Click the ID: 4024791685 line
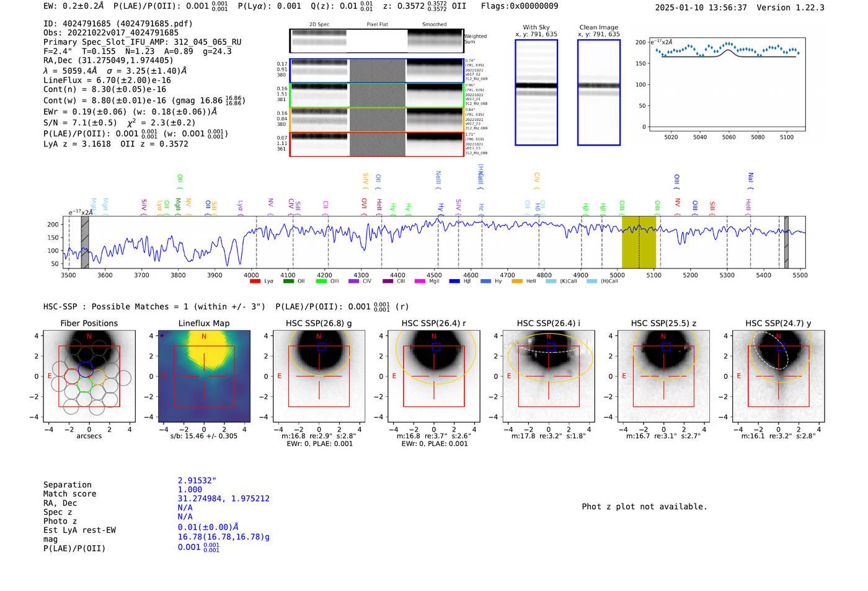This screenshot has width=868, height=591. (118, 24)
